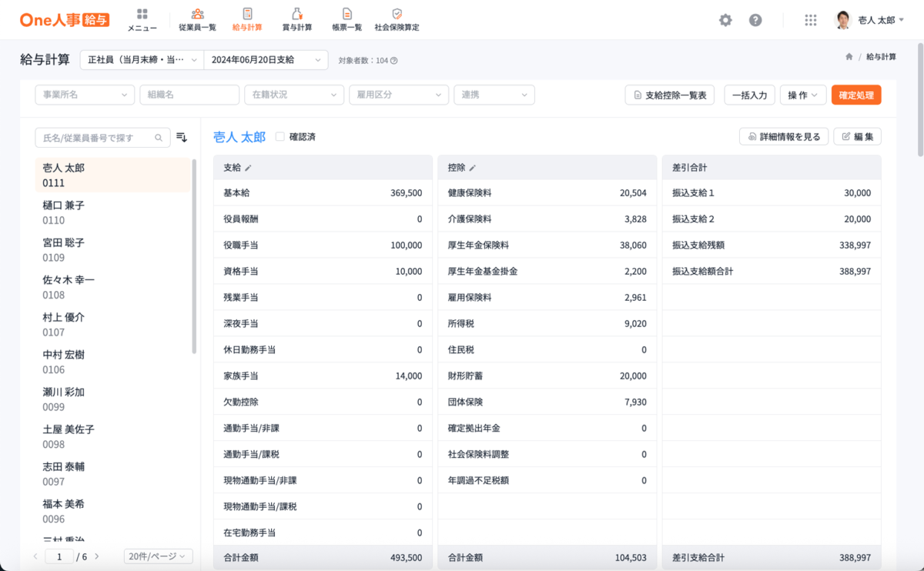Click the 支給控除一覧表 button
This screenshot has height=571, width=924.
coord(670,95)
